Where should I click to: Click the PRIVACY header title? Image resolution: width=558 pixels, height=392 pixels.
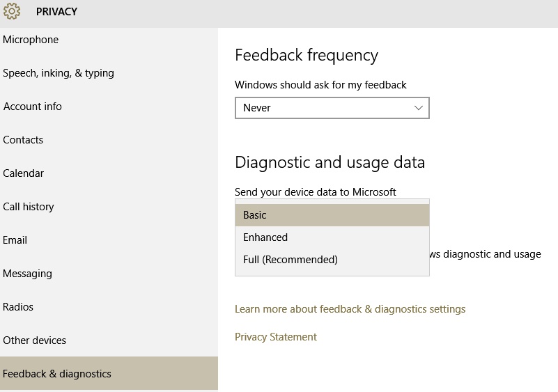click(x=56, y=12)
